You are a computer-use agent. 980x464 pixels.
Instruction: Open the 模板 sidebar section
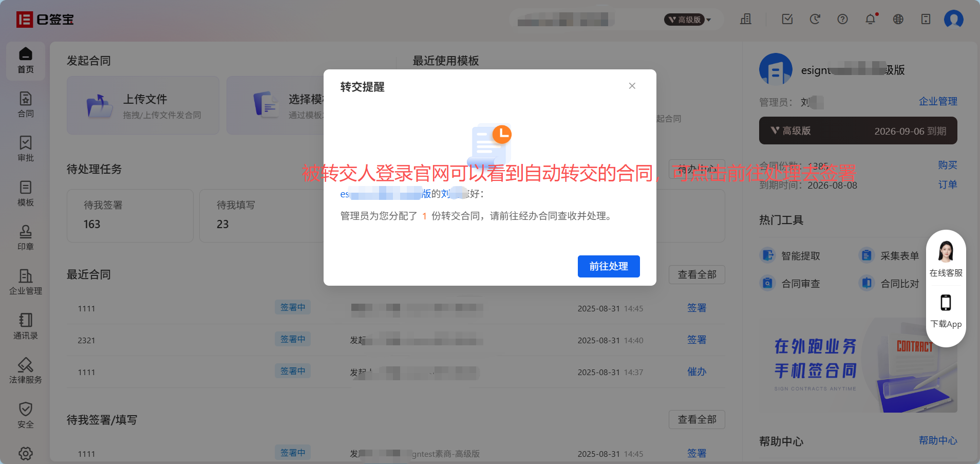[26, 193]
